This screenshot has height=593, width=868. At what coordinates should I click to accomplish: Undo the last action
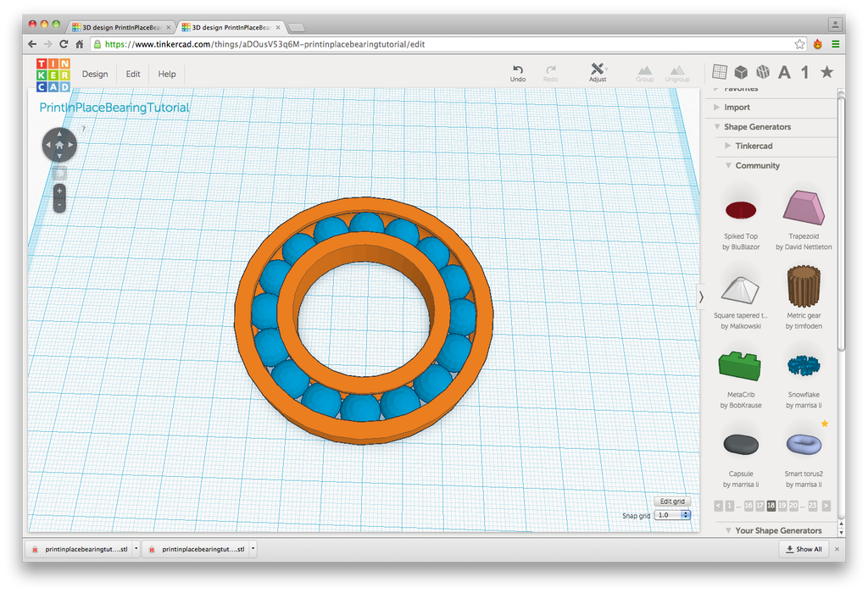518,73
